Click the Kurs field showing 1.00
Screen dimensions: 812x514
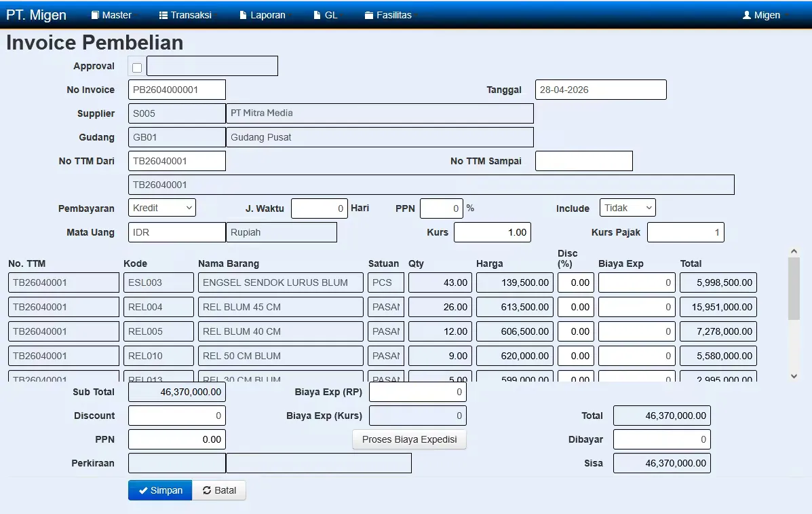492,232
